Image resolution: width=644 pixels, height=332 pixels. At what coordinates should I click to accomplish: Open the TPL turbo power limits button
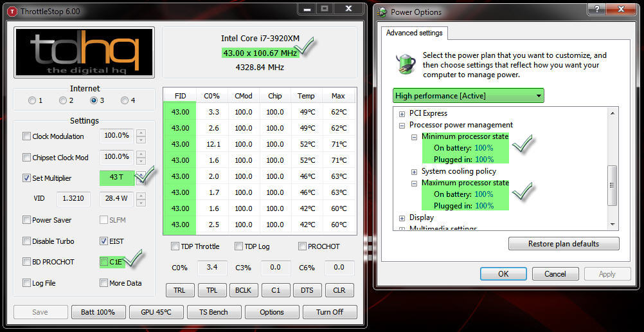point(211,290)
